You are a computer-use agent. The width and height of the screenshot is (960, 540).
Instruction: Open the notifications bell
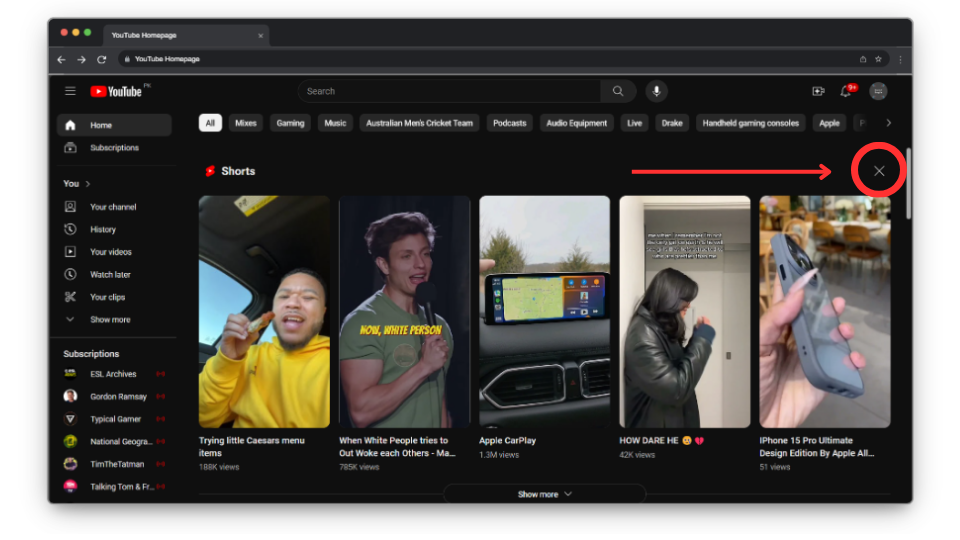(x=846, y=91)
